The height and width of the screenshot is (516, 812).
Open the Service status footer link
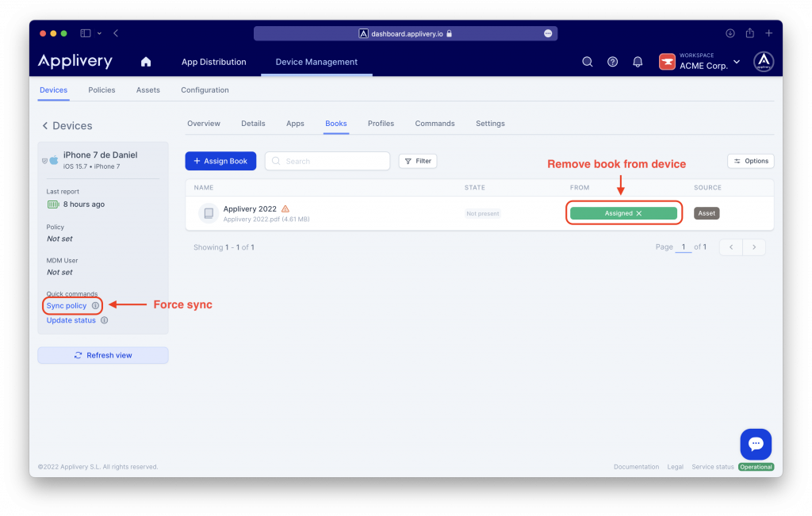click(713, 467)
